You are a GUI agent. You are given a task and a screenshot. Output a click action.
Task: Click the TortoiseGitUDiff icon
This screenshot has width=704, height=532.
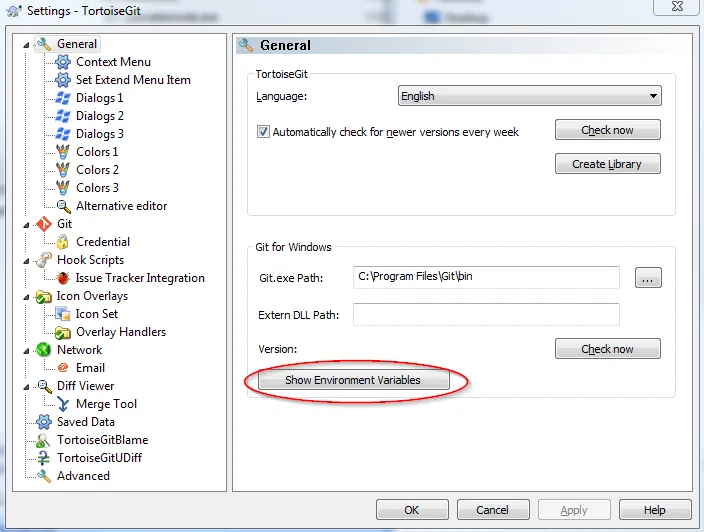[x=44, y=458]
